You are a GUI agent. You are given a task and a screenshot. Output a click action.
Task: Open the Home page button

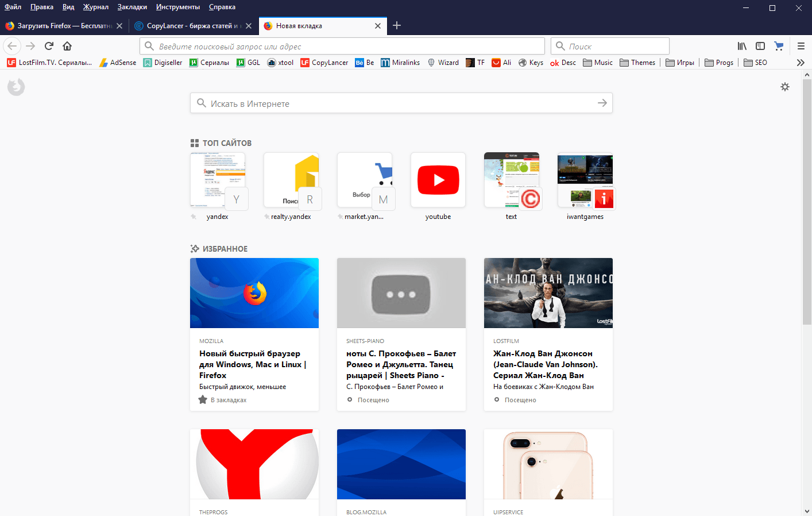pos(67,46)
